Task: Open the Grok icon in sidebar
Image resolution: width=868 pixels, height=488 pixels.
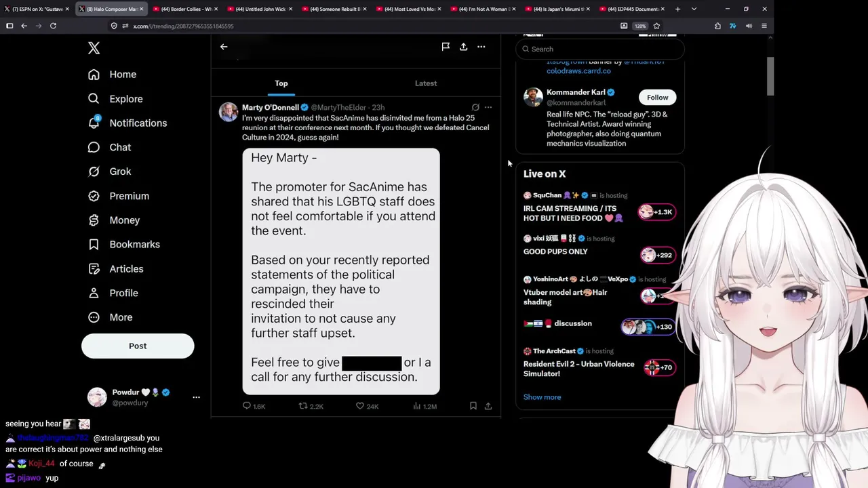Action: click(x=94, y=171)
